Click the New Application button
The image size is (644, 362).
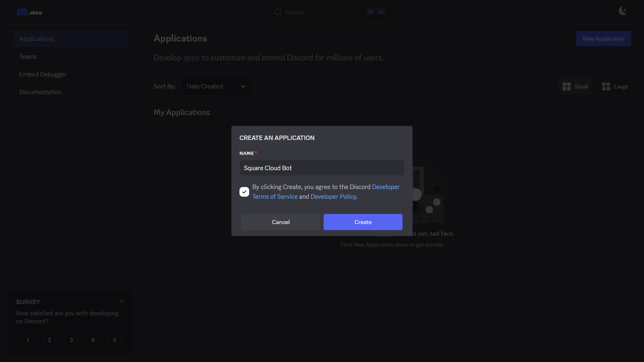pyautogui.click(x=603, y=39)
